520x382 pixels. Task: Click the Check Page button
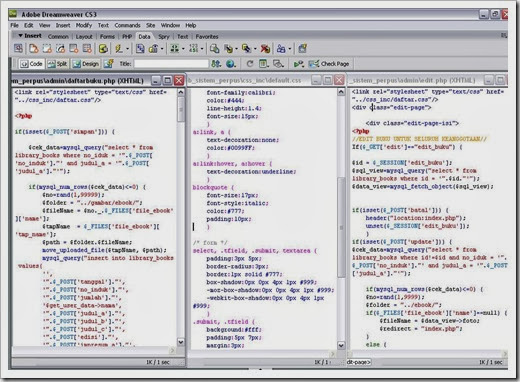tap(329, 64)
